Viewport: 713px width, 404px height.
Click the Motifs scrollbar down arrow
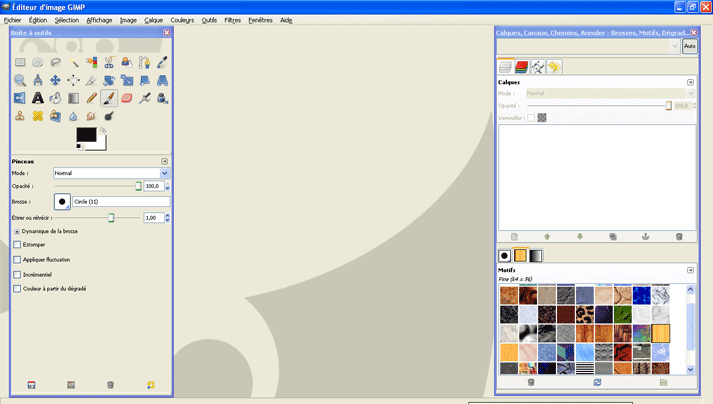[690, 369]
